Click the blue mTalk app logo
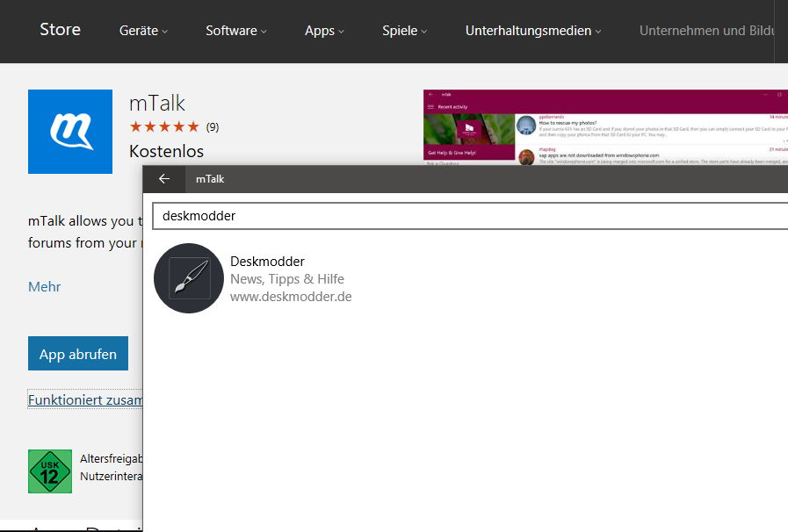Screen dimensions: 788x532 [x=70, y=132]
